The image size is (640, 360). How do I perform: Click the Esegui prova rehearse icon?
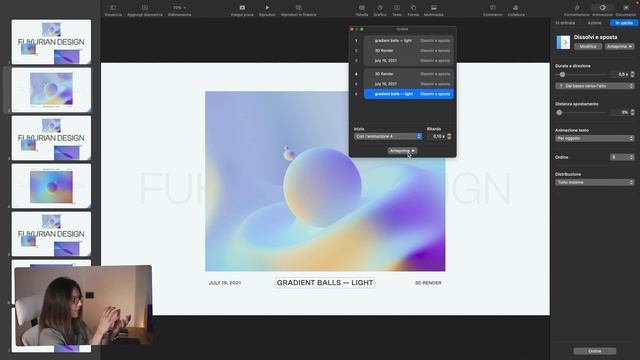(x=242, y=8)
